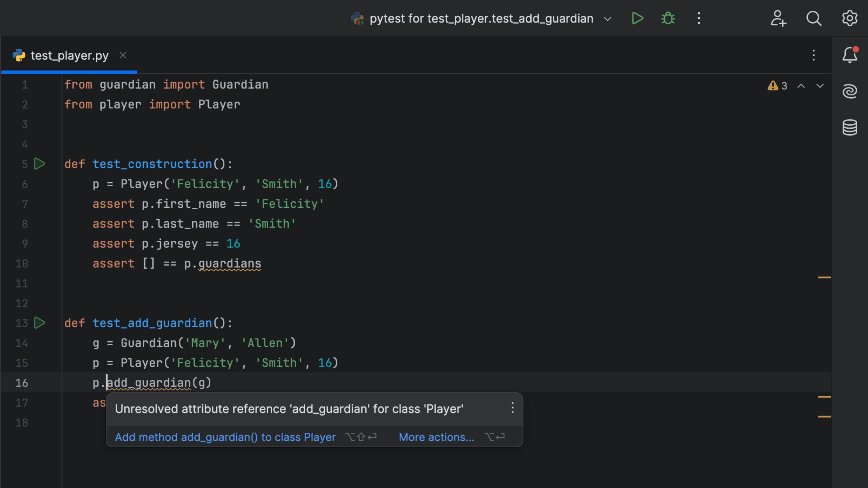This screenshot has height=488, width=868.
Task: Open more run actions menu
Action: point(699,19)
